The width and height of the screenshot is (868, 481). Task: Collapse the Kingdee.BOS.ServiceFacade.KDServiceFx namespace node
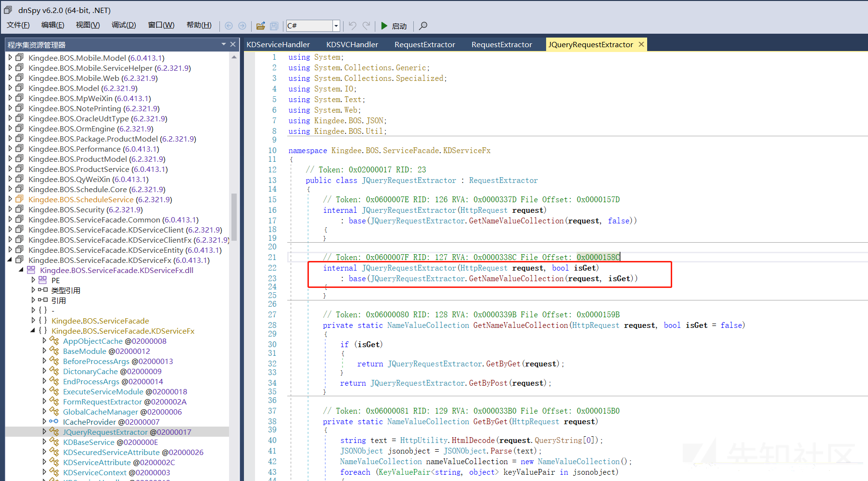pos(33,330)
